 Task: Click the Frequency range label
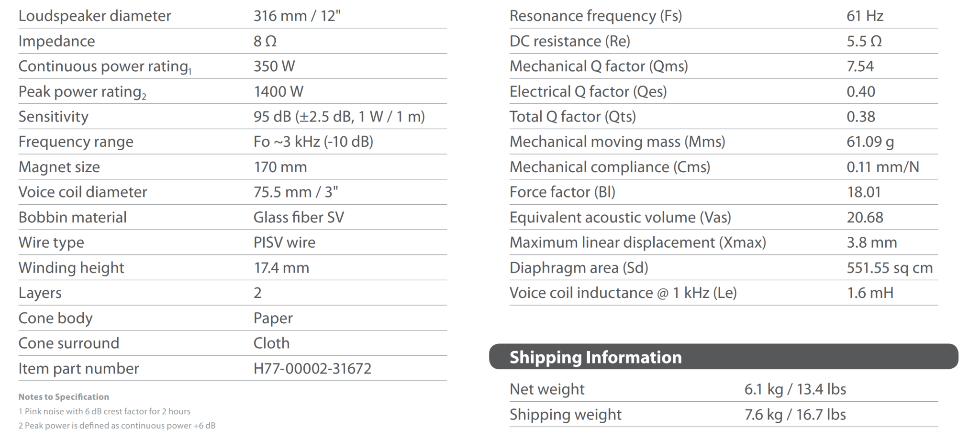tap(76, 142)
